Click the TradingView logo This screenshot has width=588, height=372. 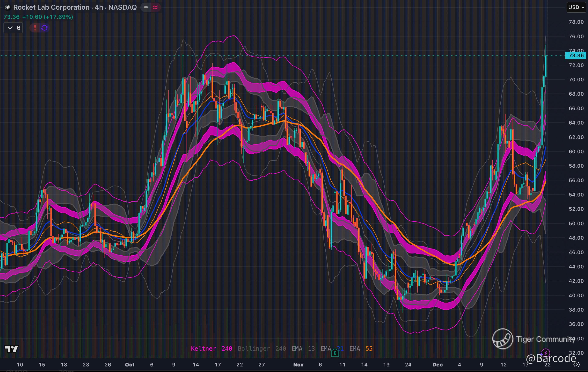pyautogui.click(x=11, y=349)
